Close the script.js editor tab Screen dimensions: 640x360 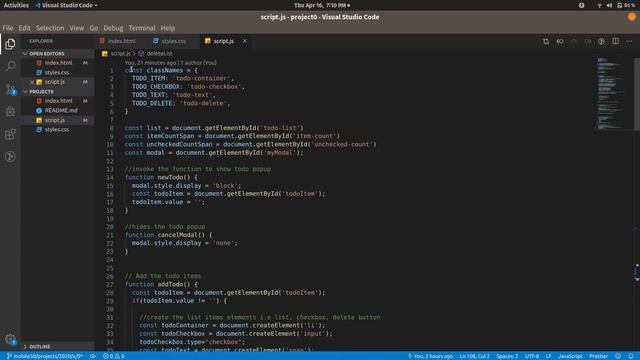(x=244, y=41)
